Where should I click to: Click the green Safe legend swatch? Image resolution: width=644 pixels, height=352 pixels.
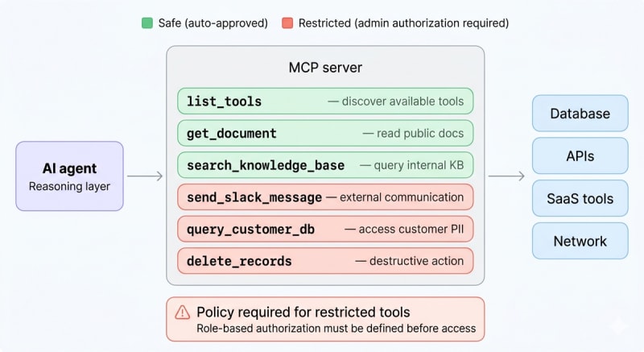[146, 23]
